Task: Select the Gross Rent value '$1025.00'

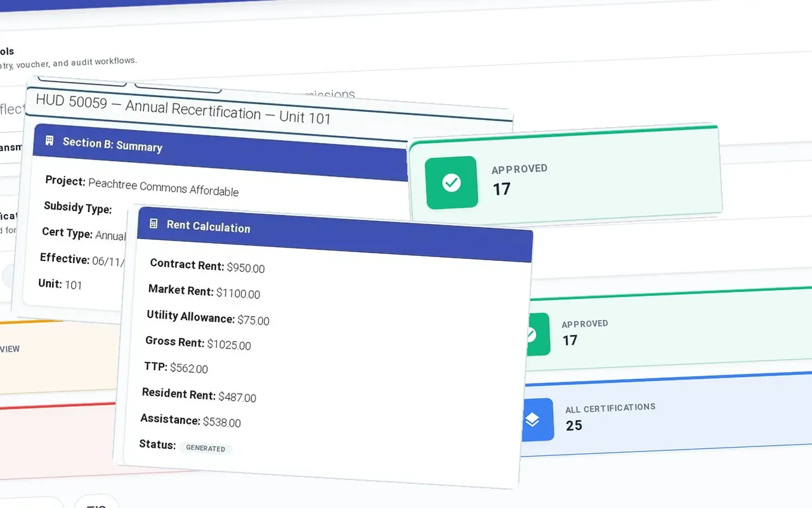Action: tap(229, 345)
